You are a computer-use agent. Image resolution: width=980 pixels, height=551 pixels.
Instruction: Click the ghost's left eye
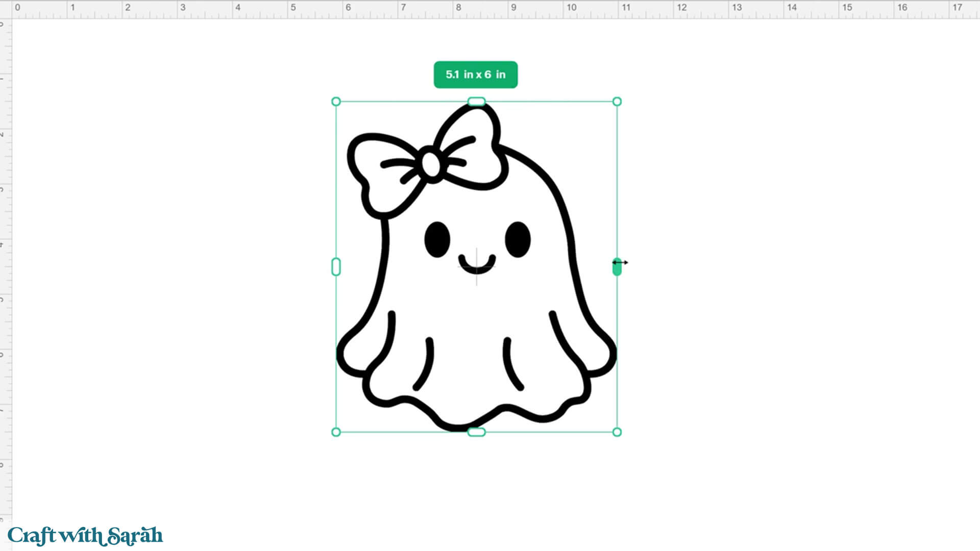click(437, 239)
